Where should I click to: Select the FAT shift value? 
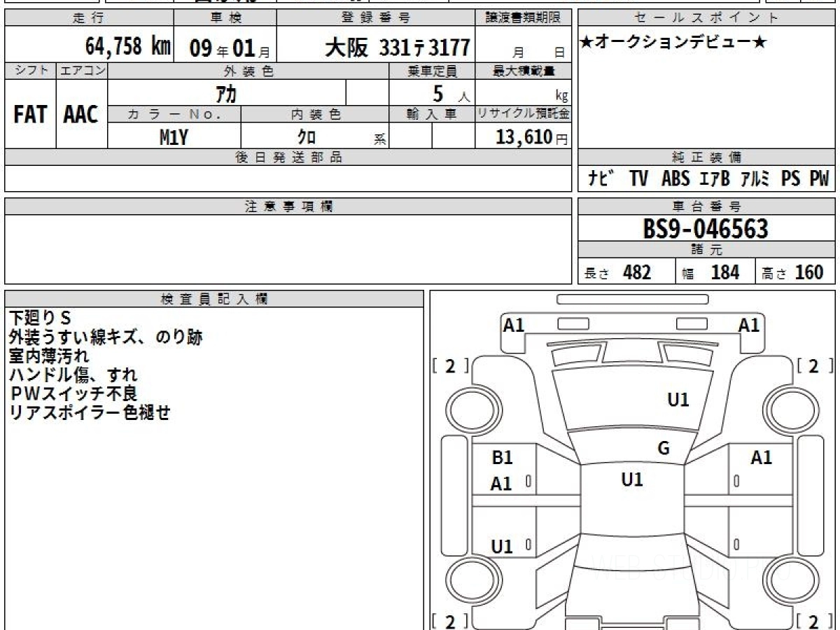click(x=30, y=115)
